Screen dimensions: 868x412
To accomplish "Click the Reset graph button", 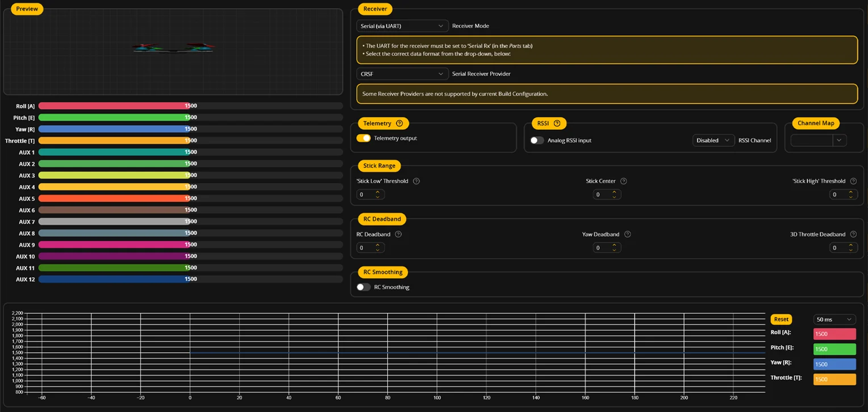I will [x=781, y=319].
